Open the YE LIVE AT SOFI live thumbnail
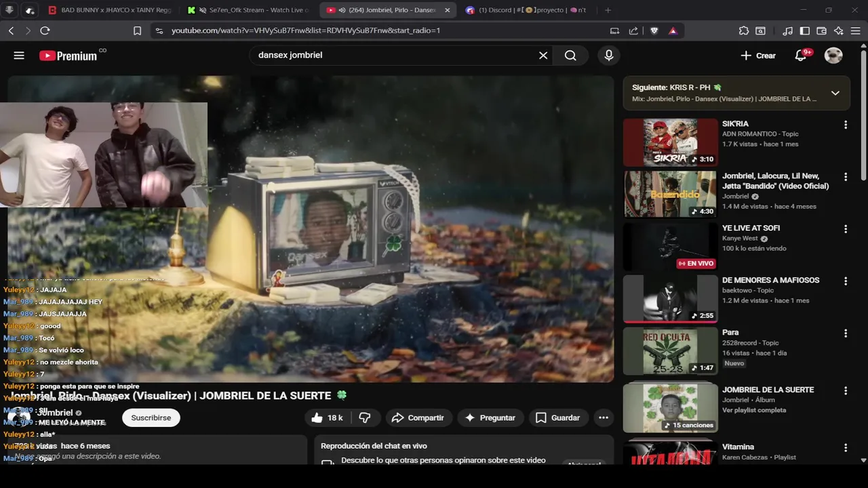 [x=670, y=247]
